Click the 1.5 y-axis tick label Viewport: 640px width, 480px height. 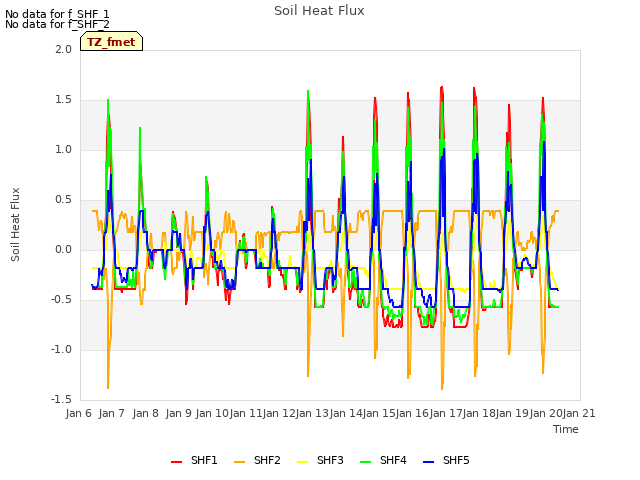click(x=63, y=100)
